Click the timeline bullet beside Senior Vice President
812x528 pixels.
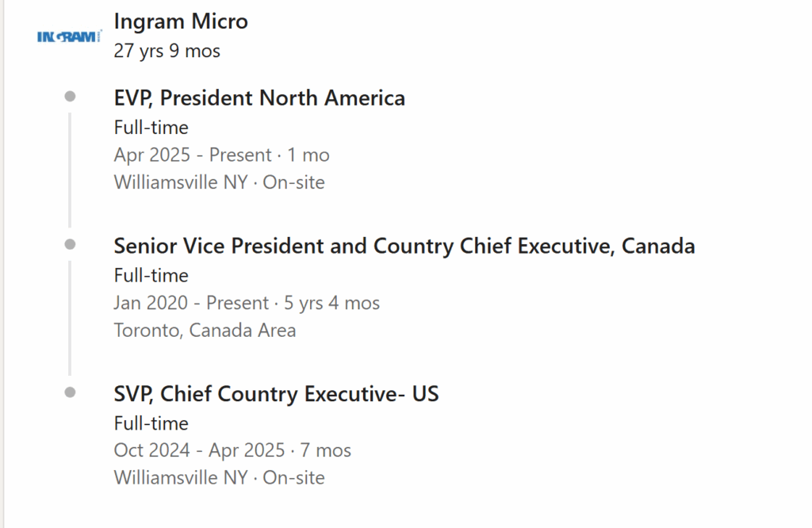point(70,244)
